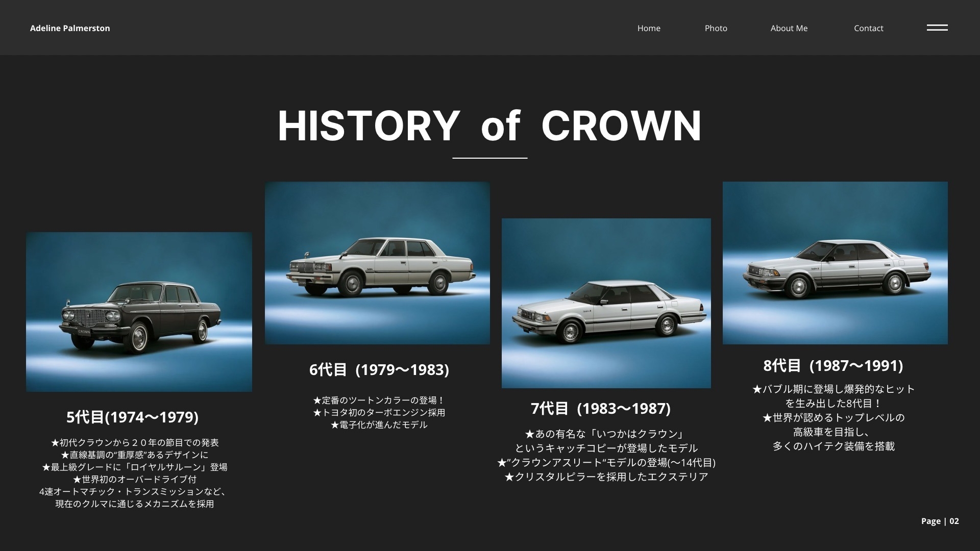The height and width of the screenshot is (551, 980).
Task: Open the Contact page
Action: 868,28
